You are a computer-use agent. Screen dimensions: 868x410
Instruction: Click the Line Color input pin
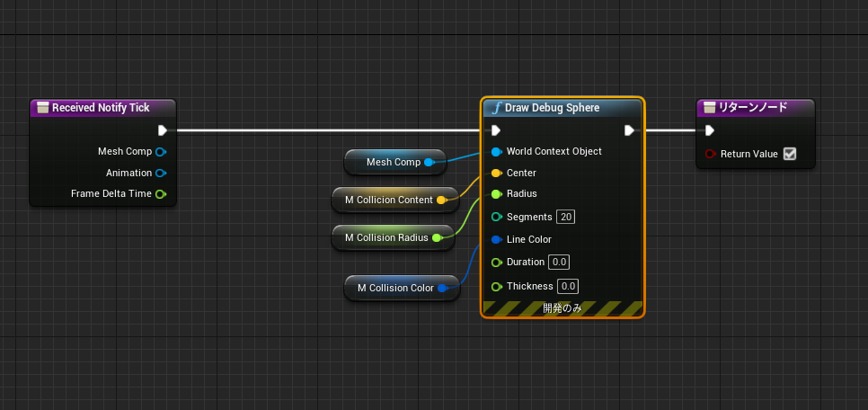click(497, 240)
